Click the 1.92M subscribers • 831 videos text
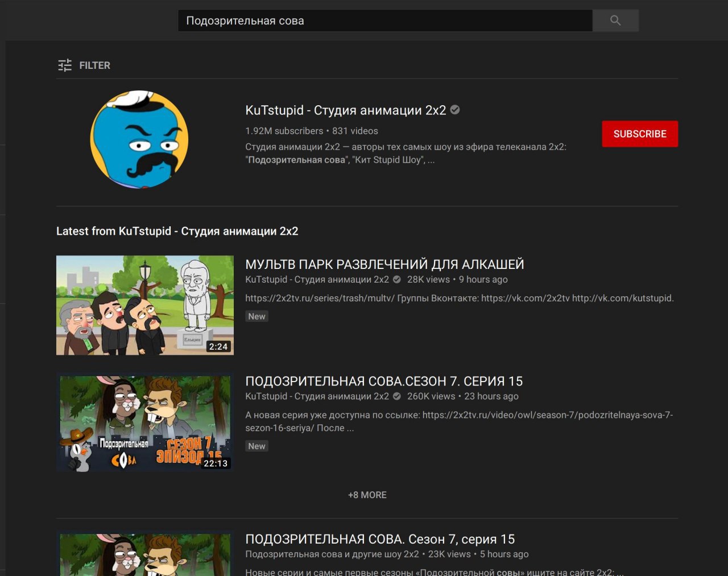 click(312, 131)
